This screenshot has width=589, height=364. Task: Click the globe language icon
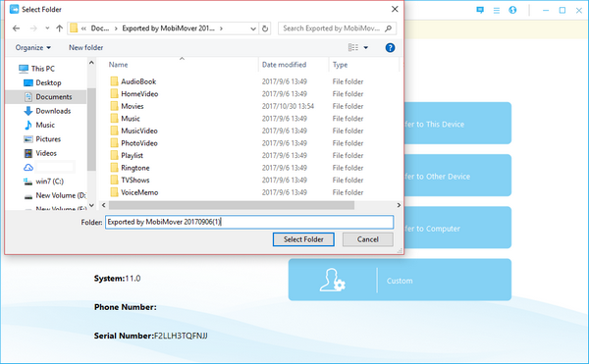pyautogui.click(x=512, y=10)
